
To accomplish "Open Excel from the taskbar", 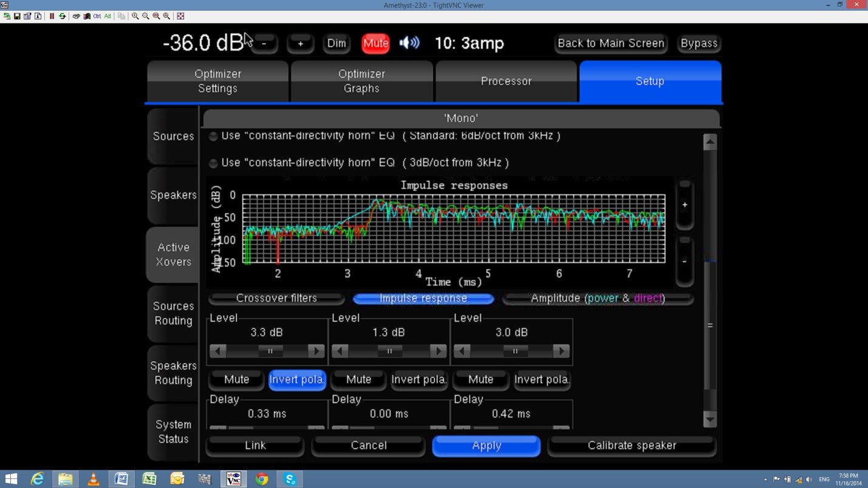I will (x=149, y=479).
